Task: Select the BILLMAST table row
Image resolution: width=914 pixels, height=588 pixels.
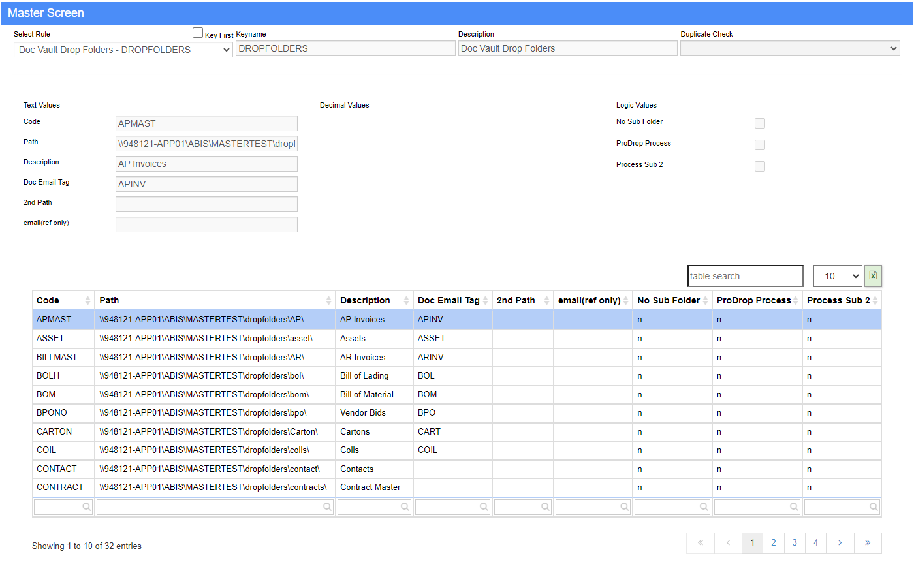Action: point(457,357)
